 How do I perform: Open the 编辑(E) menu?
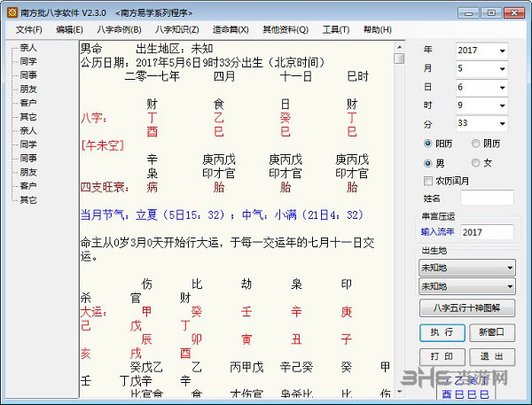click(x=69, y=30)
